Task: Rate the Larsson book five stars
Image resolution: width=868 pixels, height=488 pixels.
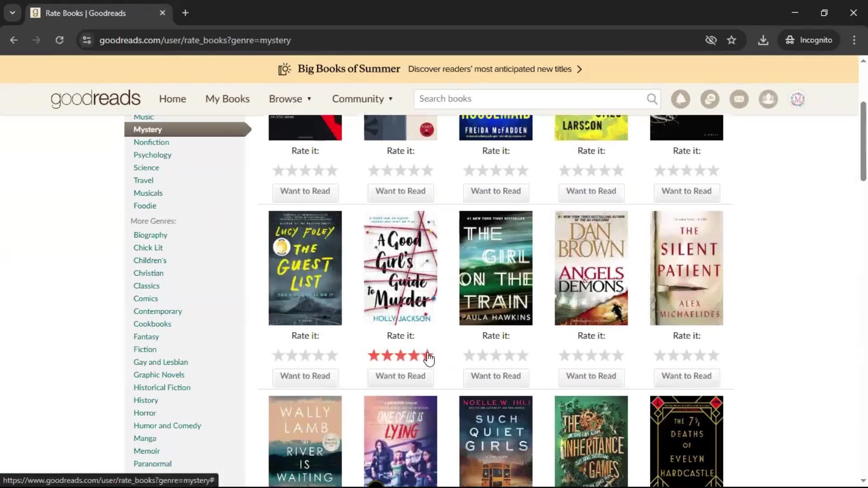Action: (618, 171)
